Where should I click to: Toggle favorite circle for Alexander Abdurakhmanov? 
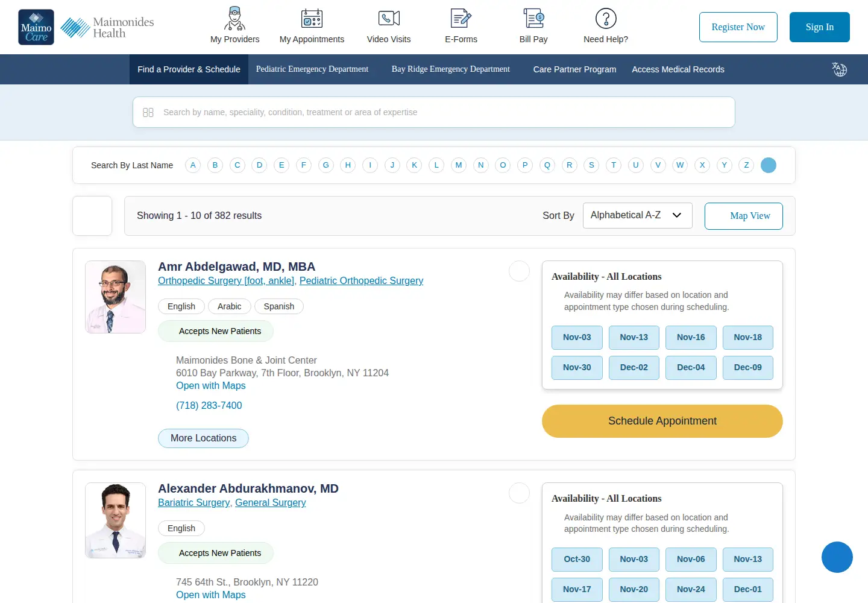point(519,493)
